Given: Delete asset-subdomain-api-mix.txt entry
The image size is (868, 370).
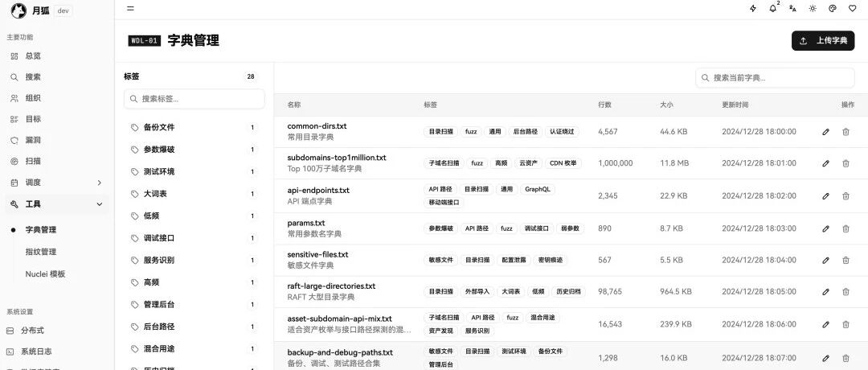Looking at the screenshot, I should tap(845, 325).
